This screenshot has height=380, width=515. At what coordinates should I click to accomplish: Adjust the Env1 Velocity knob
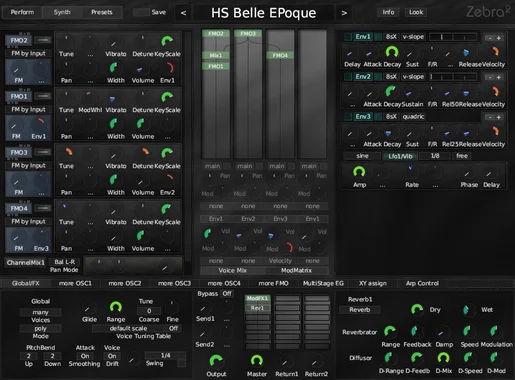494,52
